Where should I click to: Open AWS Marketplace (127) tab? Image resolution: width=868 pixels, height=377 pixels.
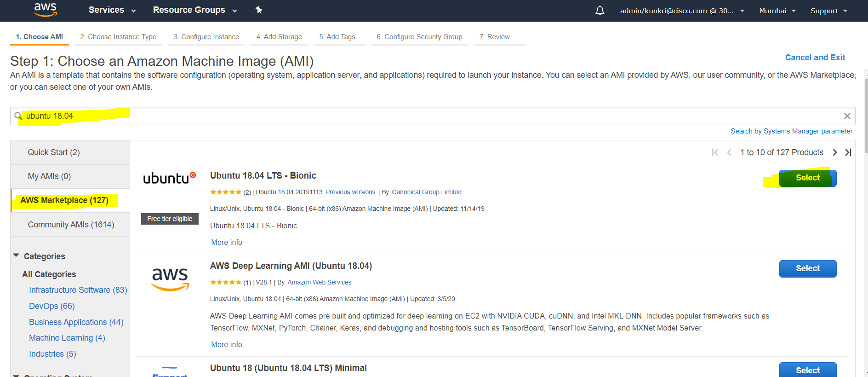coord(70,200)
